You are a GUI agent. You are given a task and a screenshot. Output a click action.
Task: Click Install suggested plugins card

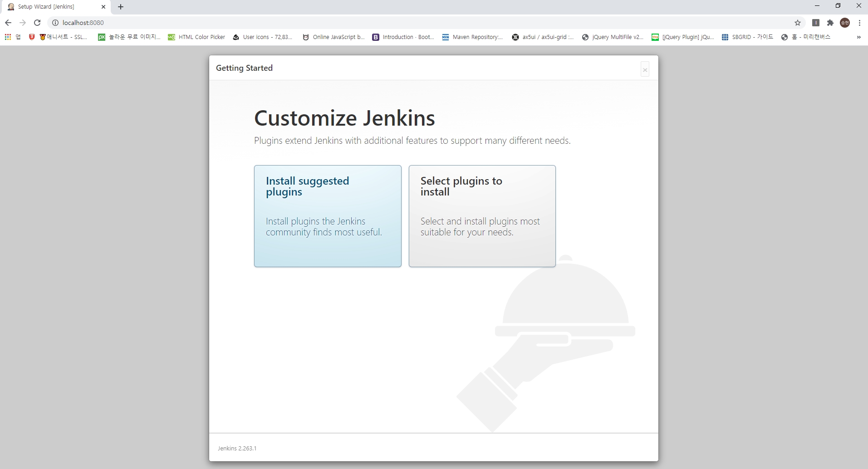[328, 216]
